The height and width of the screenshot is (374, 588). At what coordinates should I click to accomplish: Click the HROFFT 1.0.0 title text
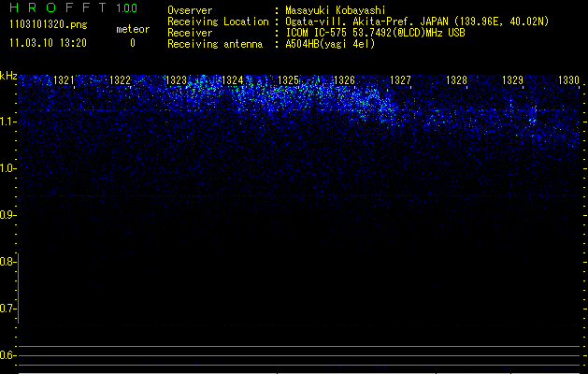pyautogui.click(x=74, y=7)
